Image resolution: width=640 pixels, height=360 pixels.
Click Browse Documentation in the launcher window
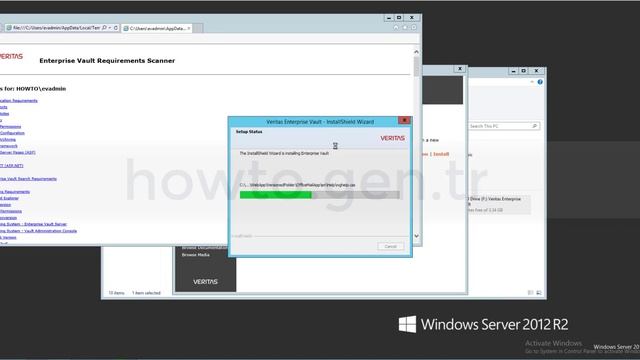(204, 248)
